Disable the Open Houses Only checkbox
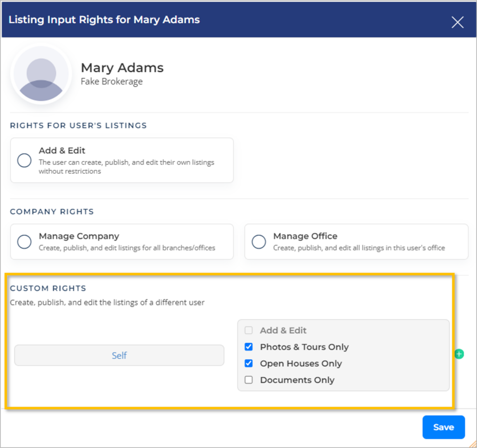Viewport: 477px width, 448px height. pos(249,363)
